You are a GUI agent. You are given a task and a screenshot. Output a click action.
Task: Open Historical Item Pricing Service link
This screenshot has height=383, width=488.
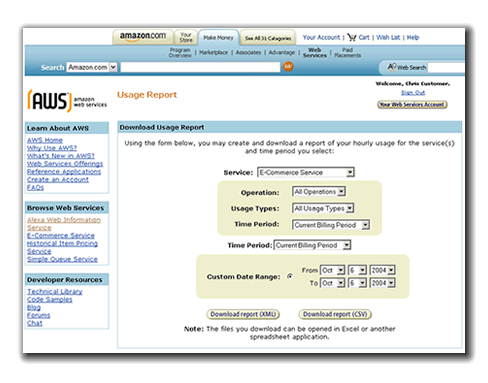[x=62, y=247]
